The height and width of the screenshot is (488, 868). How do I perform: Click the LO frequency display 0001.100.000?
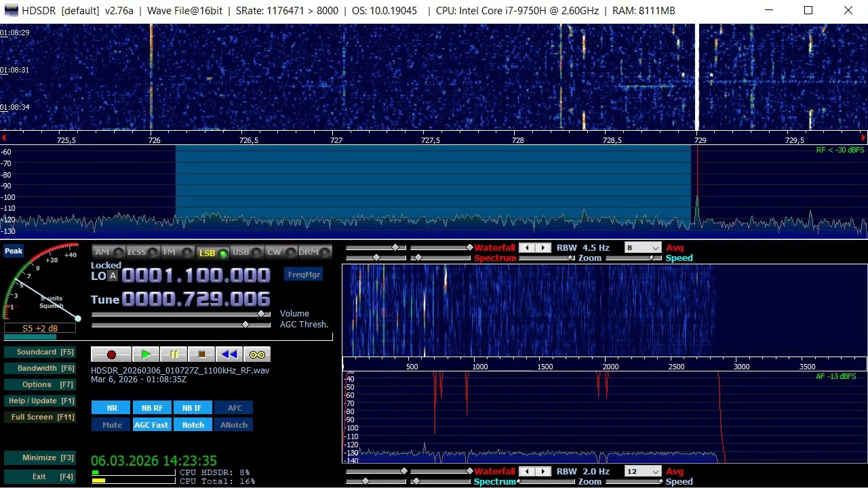(x=196, y=275)
